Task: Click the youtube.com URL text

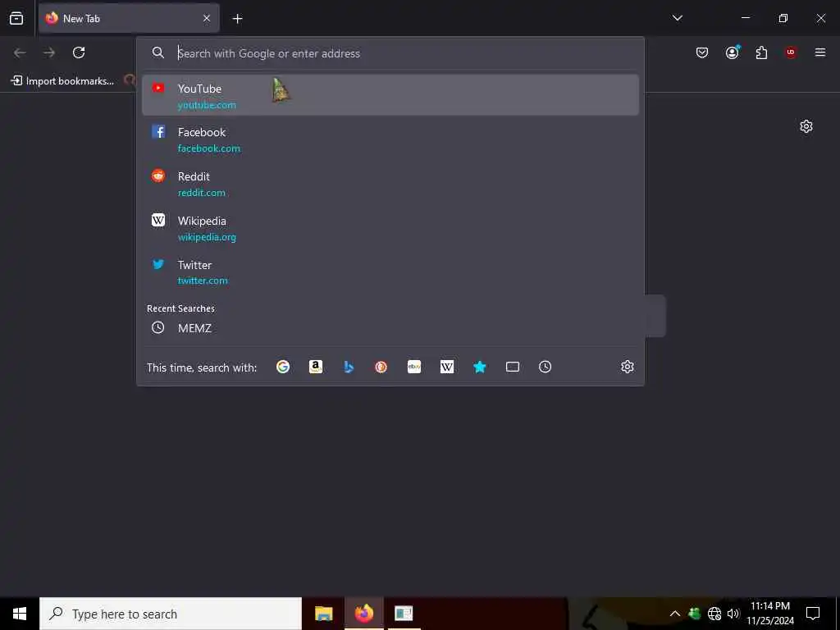Action: [207, 105]
